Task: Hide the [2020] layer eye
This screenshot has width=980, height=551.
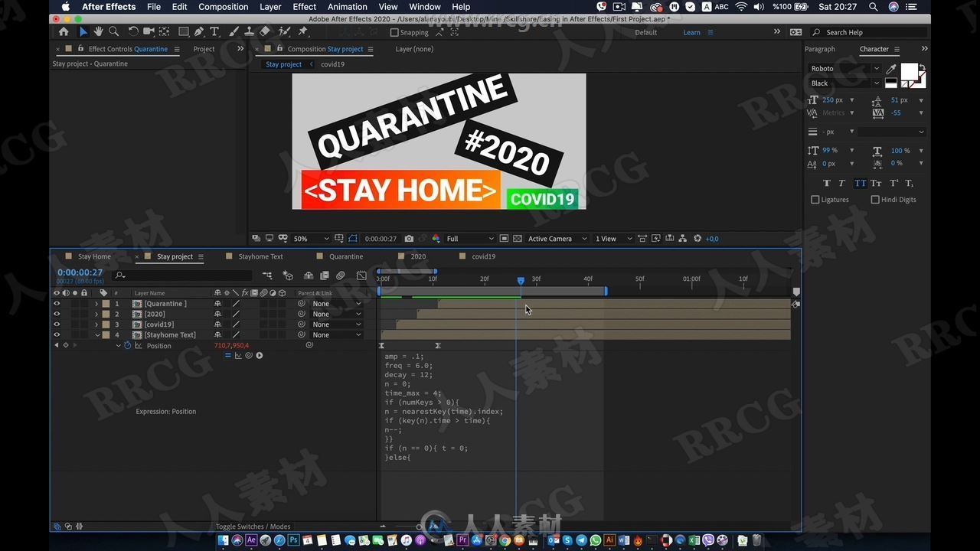Action: [x=56, y=314]
